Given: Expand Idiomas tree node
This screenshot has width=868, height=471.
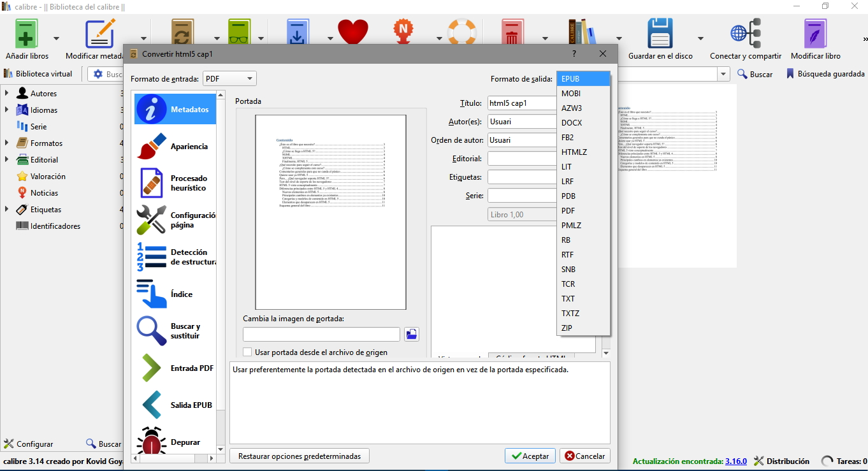Looking at the screenshot, I should point(6,110).
